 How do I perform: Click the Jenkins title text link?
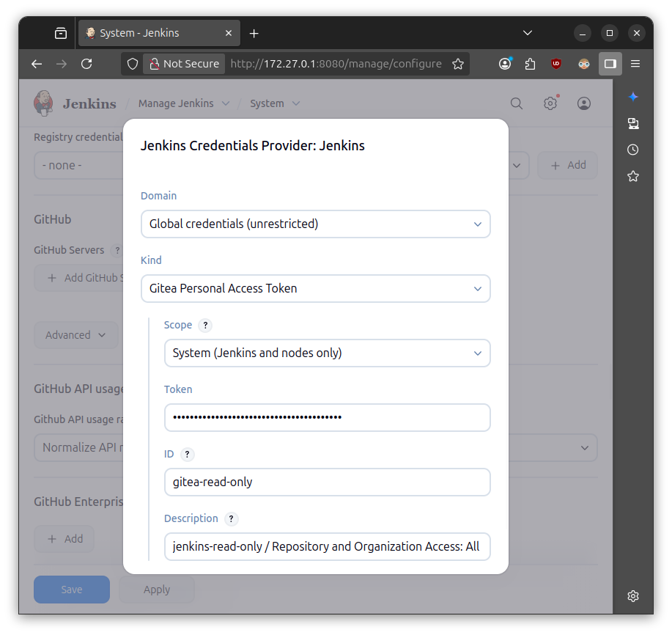click(x=89, y=104)
